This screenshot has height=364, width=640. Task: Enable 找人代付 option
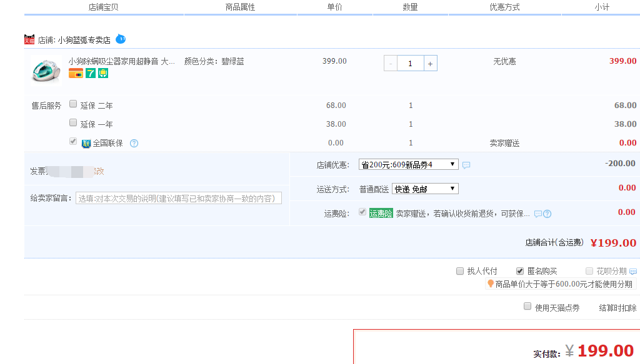coord(460,271)
